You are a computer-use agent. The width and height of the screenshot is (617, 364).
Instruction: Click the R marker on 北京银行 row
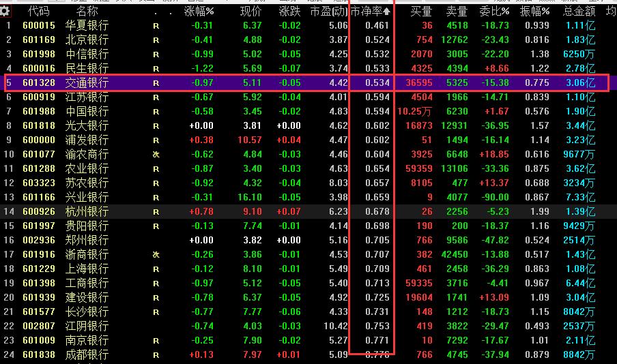pos(156,40)
